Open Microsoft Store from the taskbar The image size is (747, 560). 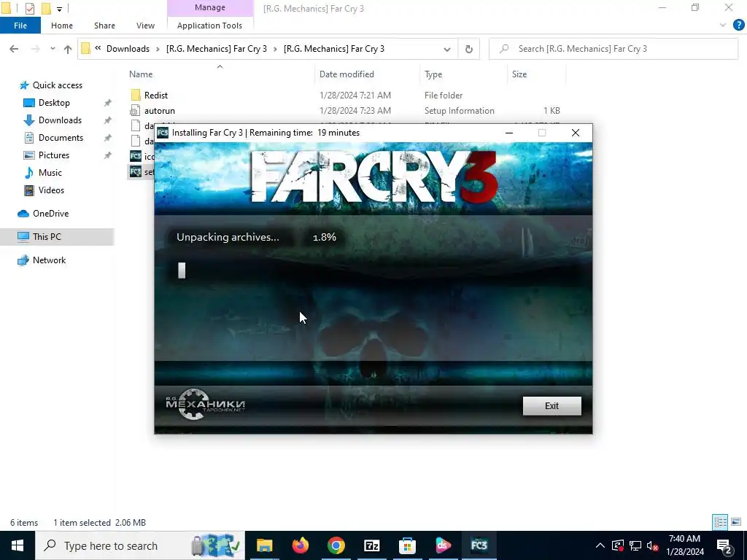[x=407, y=545]
